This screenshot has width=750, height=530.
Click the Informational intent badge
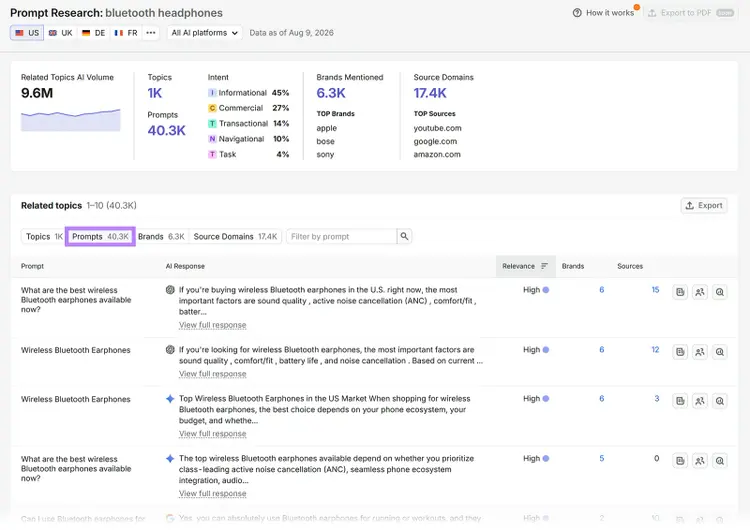click(212, 93)
